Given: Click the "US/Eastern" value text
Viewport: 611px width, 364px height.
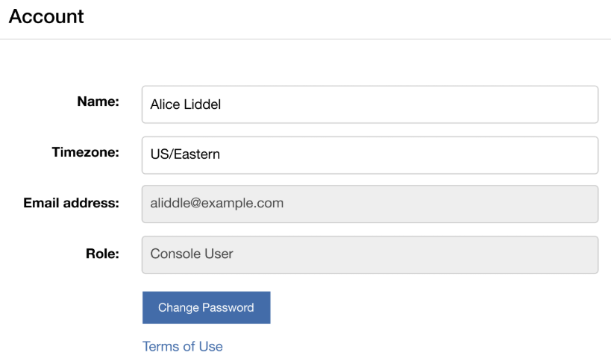Looking at the screenshot, I should [185, 154].
